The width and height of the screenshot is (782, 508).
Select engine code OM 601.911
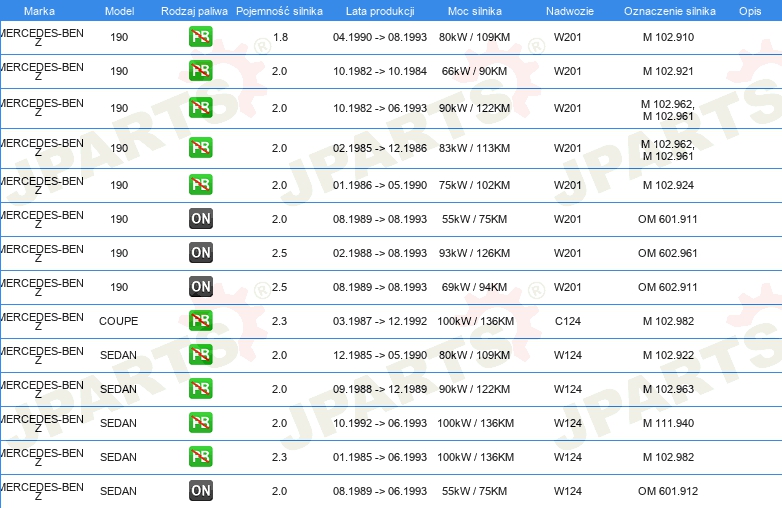tap(668, 219)
